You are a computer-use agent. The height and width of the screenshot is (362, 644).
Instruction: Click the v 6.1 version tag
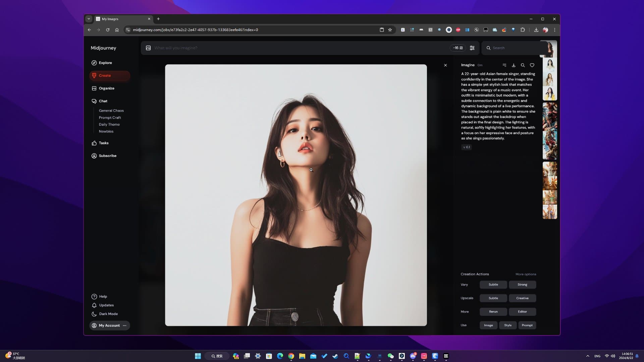[466, 147]
